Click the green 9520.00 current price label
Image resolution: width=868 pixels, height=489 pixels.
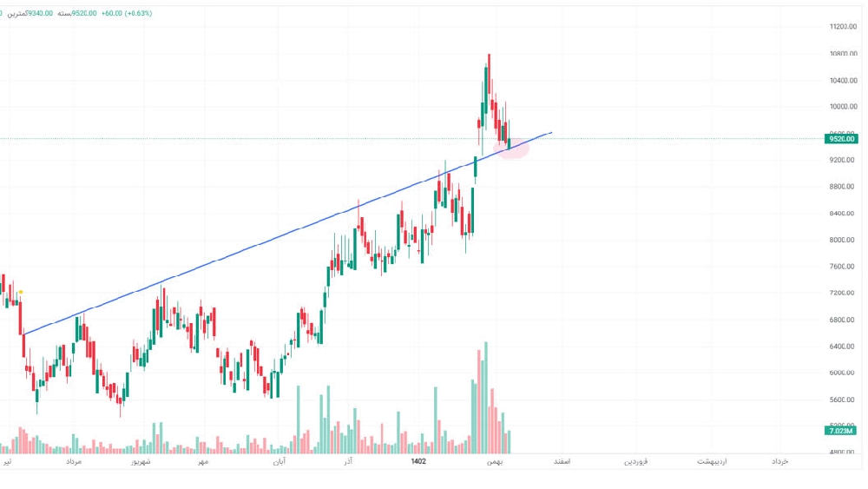point(841,139)
